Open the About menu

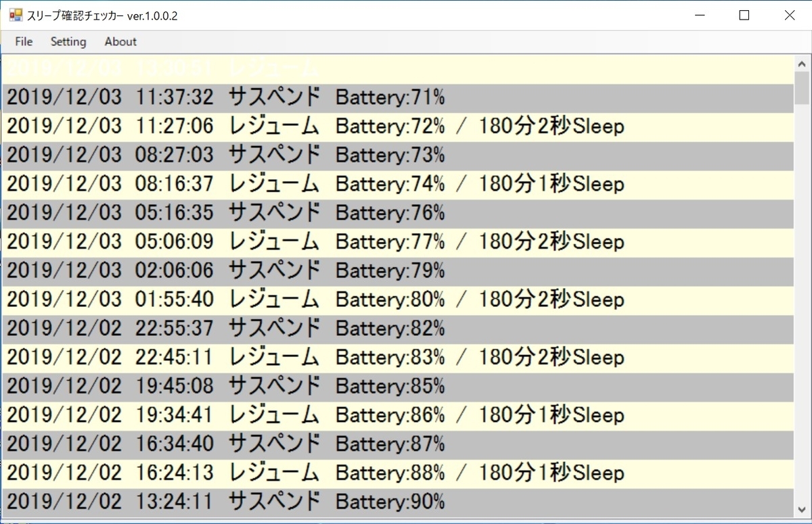[120, 41]
